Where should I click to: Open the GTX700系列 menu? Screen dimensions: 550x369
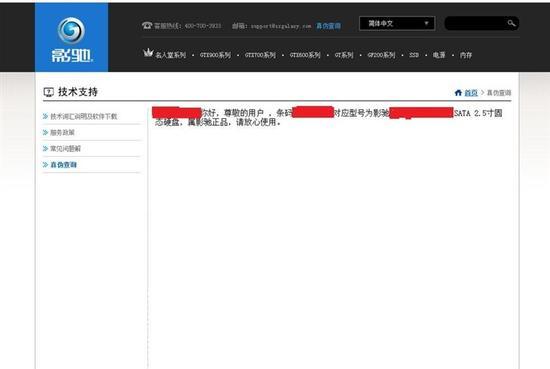point(260,55)
